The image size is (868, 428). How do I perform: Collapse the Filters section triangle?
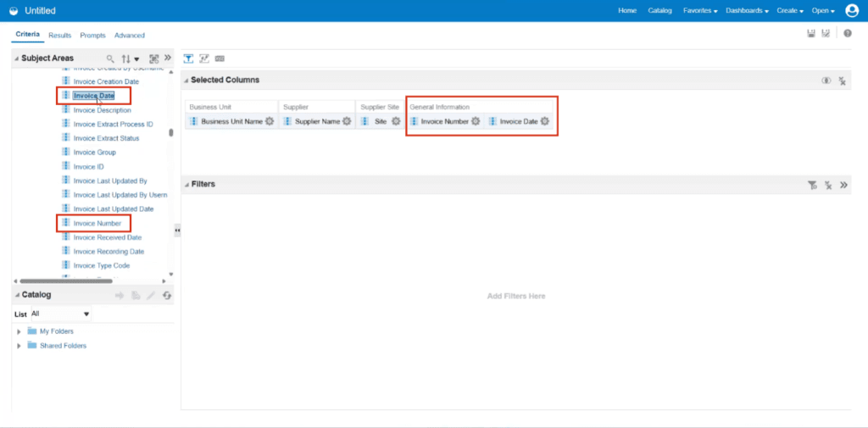tap(186, 185)
